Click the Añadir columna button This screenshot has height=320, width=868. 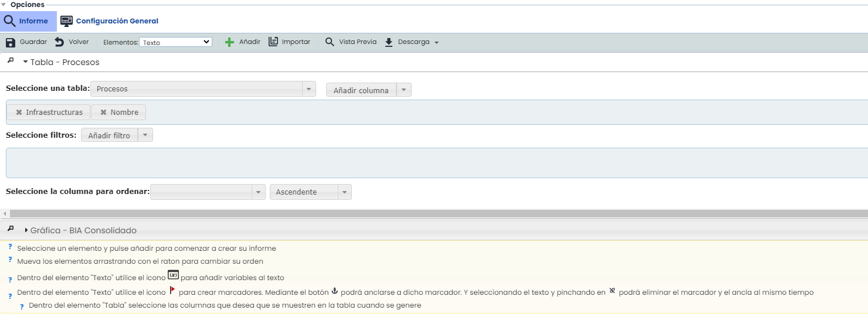[361, 90]
